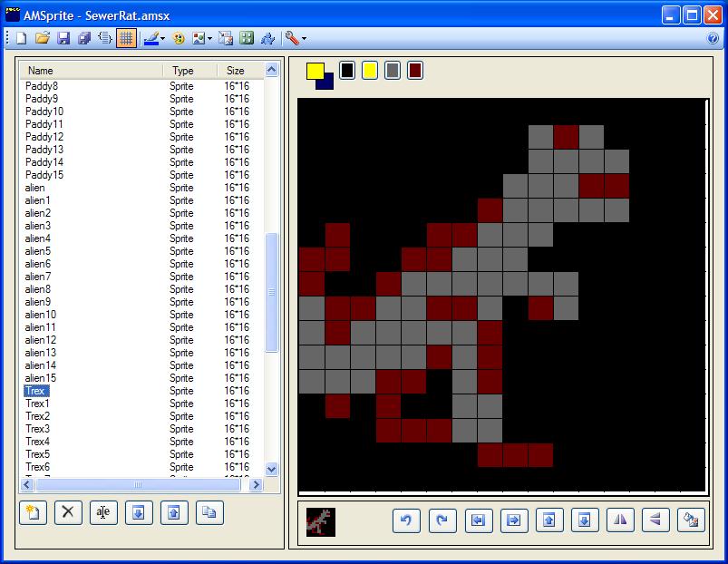Viewport: 728px width, 564px height.
Task: Click the palette colors toolbar icon
Action: [x=179, y=38]
